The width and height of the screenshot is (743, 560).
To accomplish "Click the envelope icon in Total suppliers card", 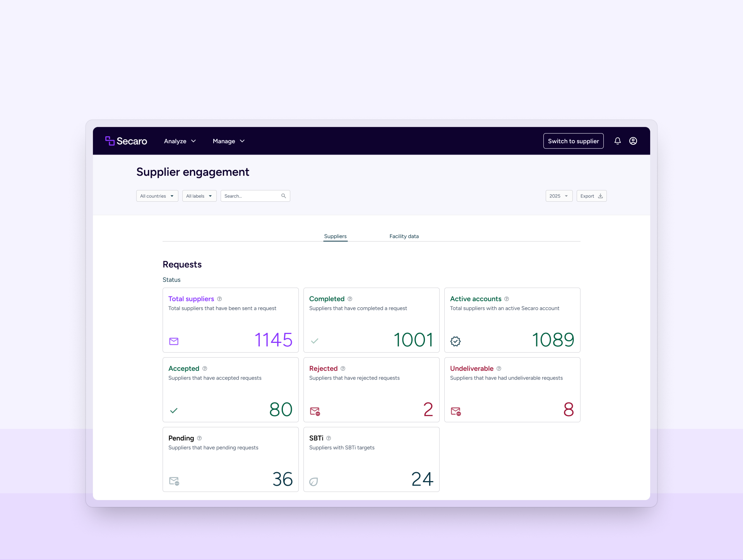I will [174, 341].
